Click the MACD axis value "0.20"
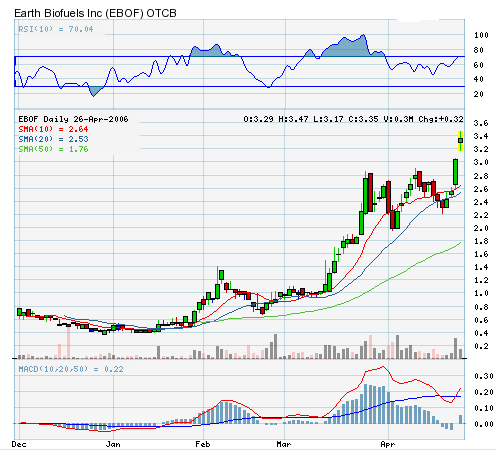The width and height of the screenshot is (496, 457). point(483,392)
